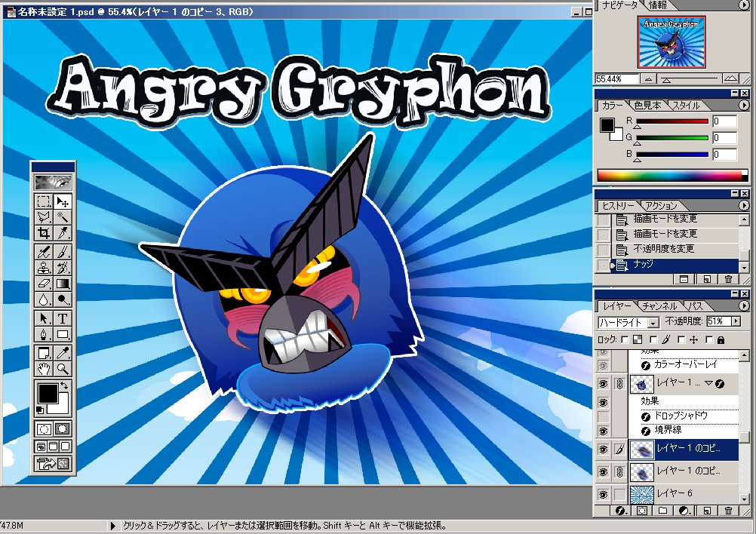Hide the selected レイヤー 1 のコピー layer
Viewport: 756px width, 534px height.
pyautogui.click(x=603, y=450)
